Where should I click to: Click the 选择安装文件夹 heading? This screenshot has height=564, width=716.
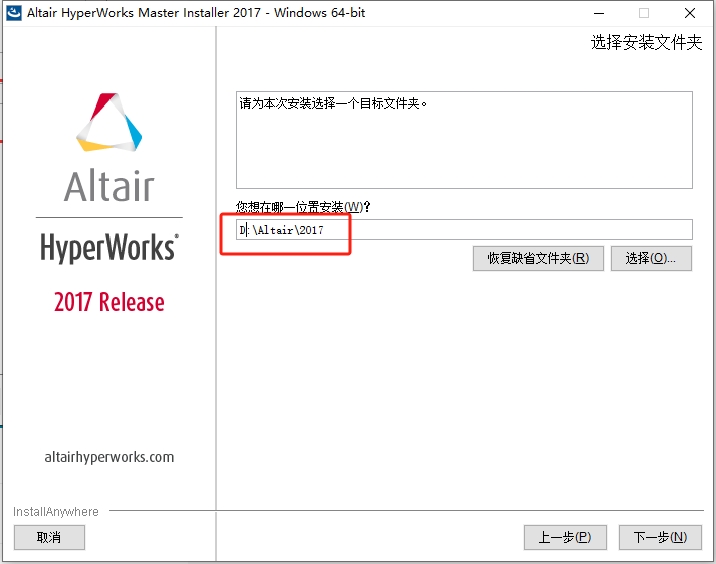pos(646,43)
